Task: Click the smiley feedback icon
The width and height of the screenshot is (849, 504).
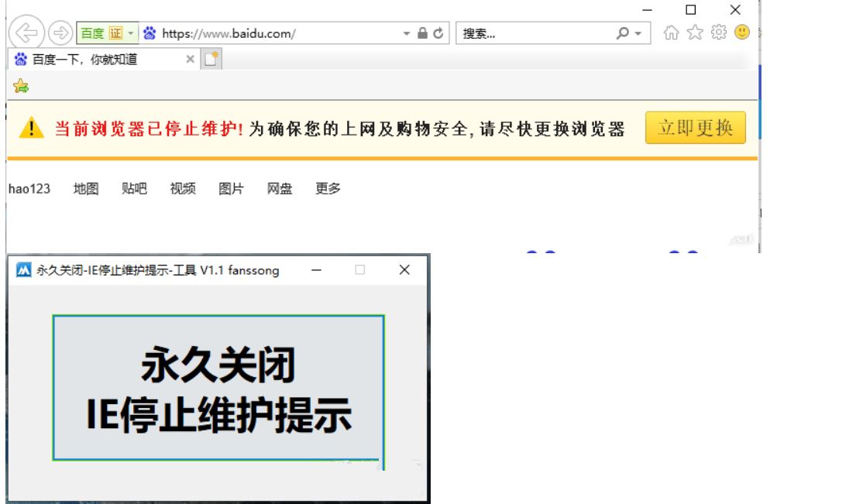Action: coord(742,33)
